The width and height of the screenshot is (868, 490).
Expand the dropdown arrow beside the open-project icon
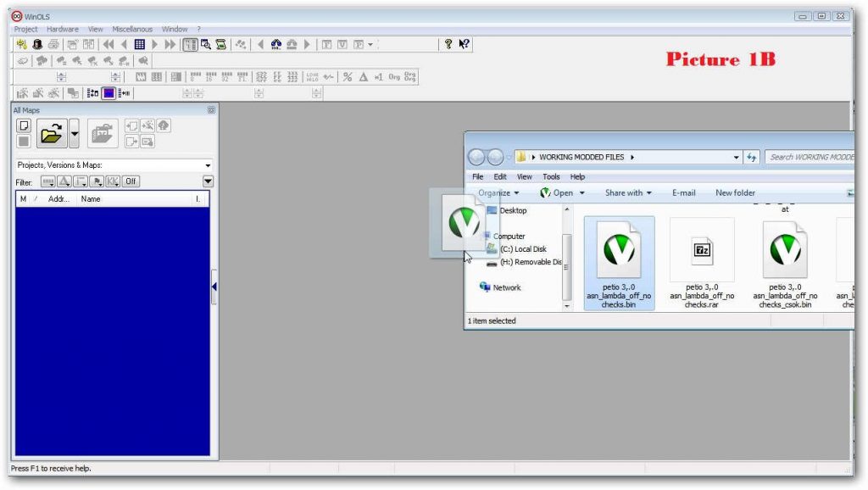(x=74, y=133)
